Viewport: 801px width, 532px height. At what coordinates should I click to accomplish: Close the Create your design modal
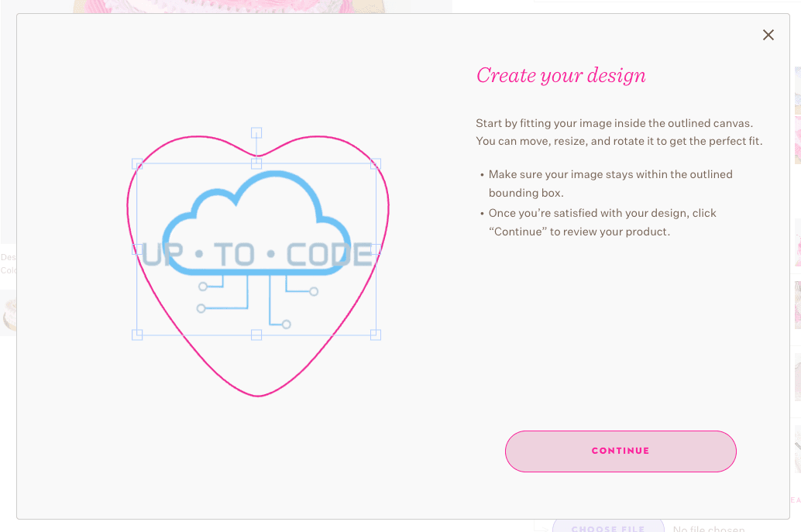(768, 35)
